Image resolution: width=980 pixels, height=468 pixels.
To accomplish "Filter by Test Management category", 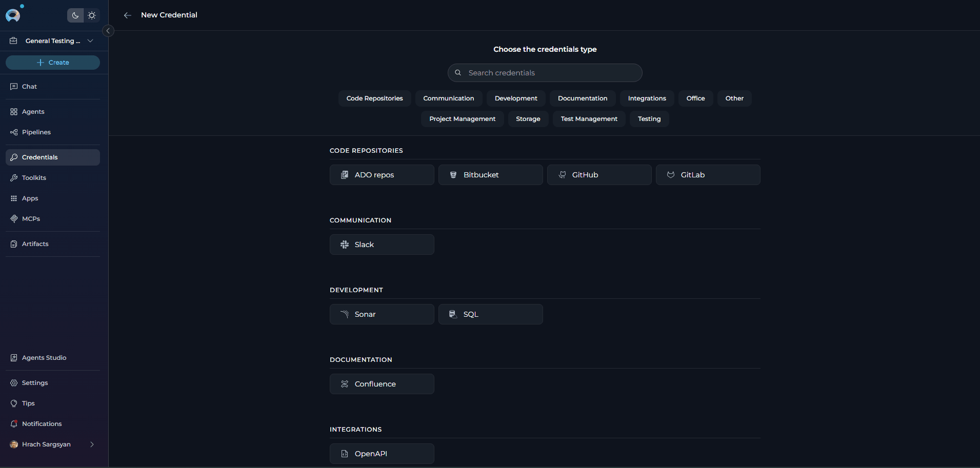I will 589,119.
